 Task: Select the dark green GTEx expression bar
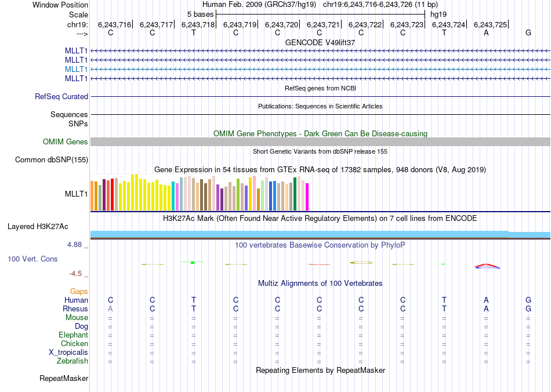pos(295,194)
